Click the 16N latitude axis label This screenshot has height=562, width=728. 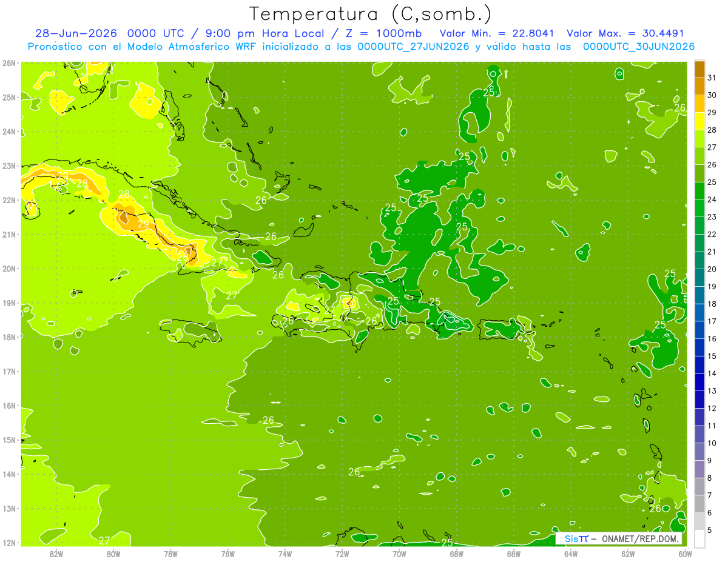click(8, 405)
